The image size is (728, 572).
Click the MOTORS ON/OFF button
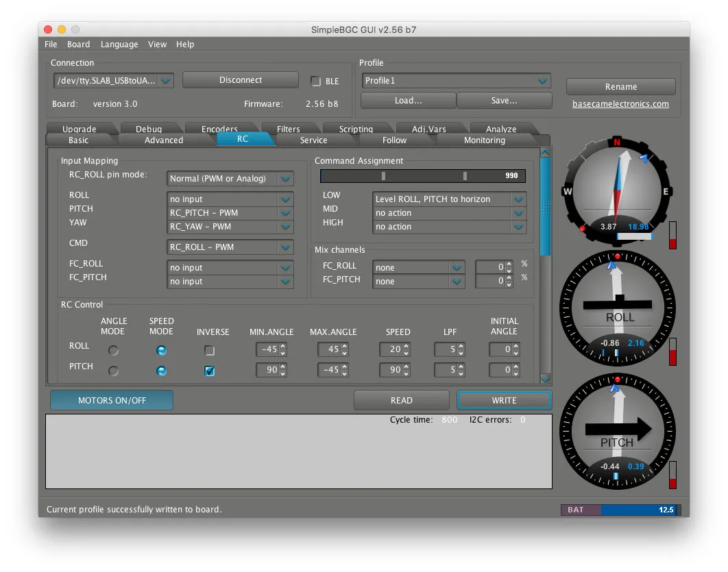point(112,400)
